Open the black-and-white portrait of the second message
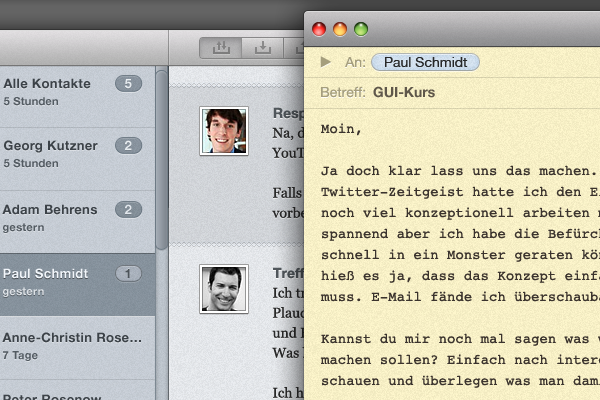This screenshot has width=600, height=400. pyautogui.click(x=224, y=289)
